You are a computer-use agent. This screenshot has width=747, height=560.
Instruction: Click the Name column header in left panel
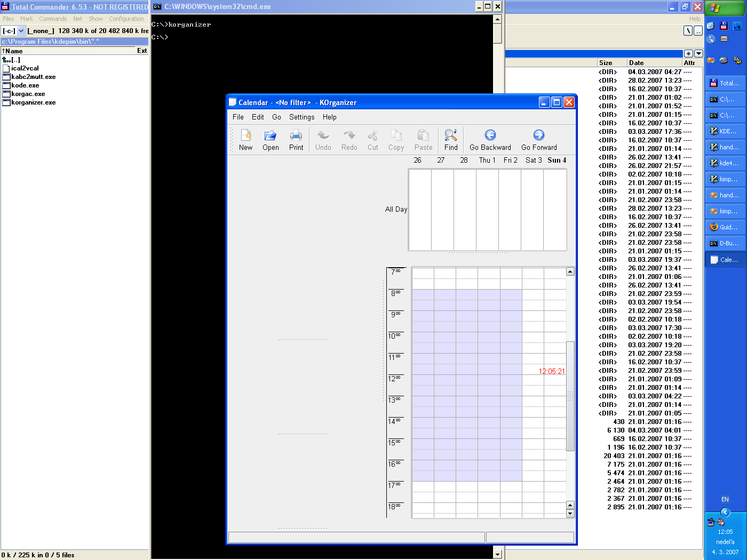tap(68, 51)
